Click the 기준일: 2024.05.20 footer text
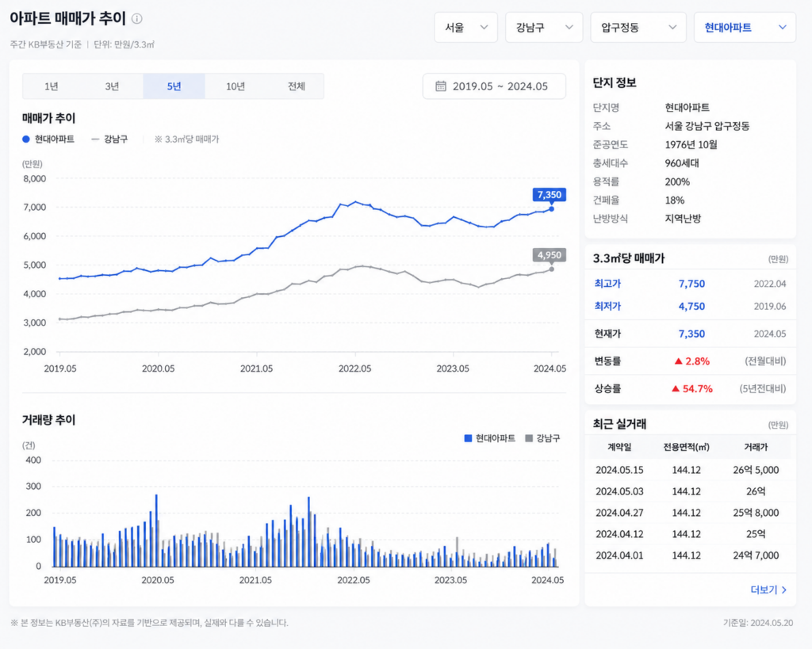This screenshot has width=812, height=649. [757, 623]
